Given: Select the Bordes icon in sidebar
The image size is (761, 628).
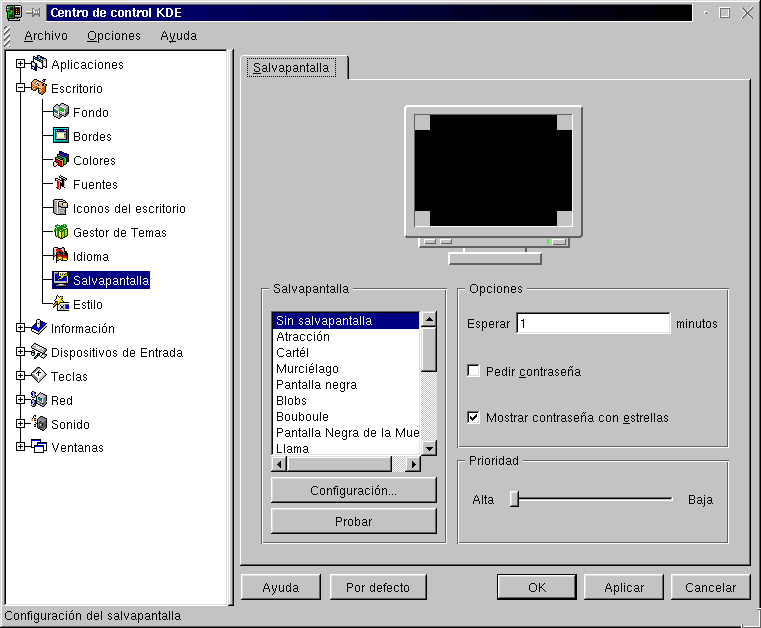Looking at the screenshot, I should click(x=60, y=137).
